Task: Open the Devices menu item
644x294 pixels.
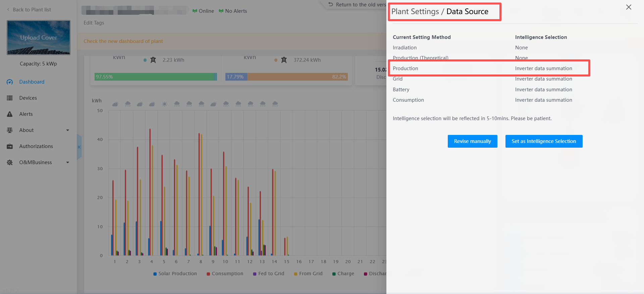Action: pos(28,98)
